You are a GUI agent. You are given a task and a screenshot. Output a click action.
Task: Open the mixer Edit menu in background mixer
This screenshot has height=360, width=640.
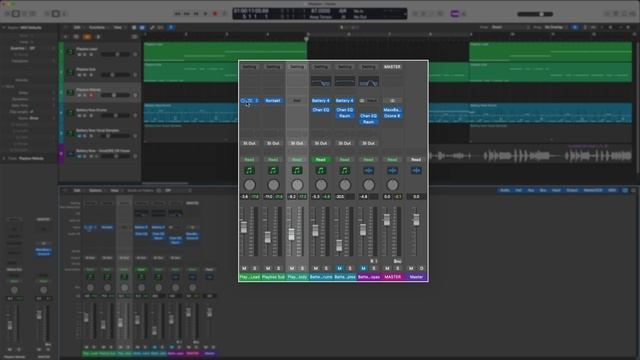tap(77, 191)
